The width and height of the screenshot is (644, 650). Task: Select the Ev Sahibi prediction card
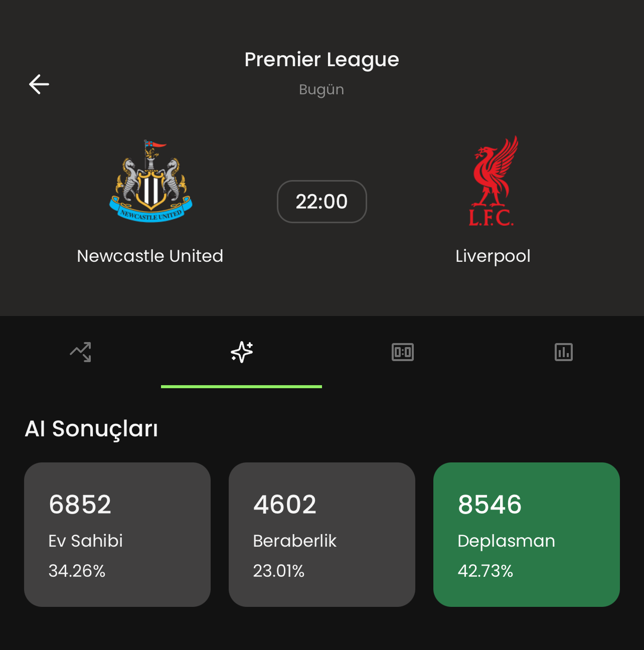117,535
